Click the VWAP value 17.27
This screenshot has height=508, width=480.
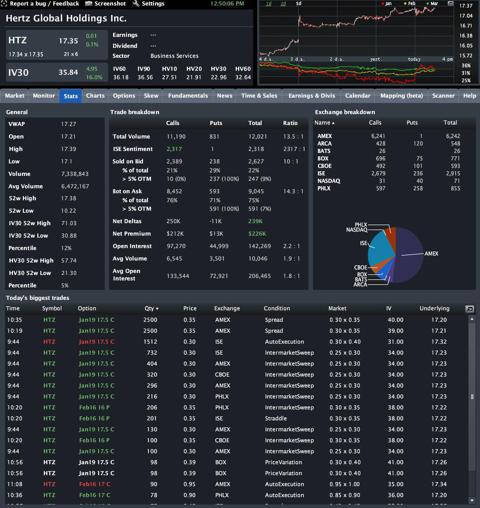coord(68,124)
